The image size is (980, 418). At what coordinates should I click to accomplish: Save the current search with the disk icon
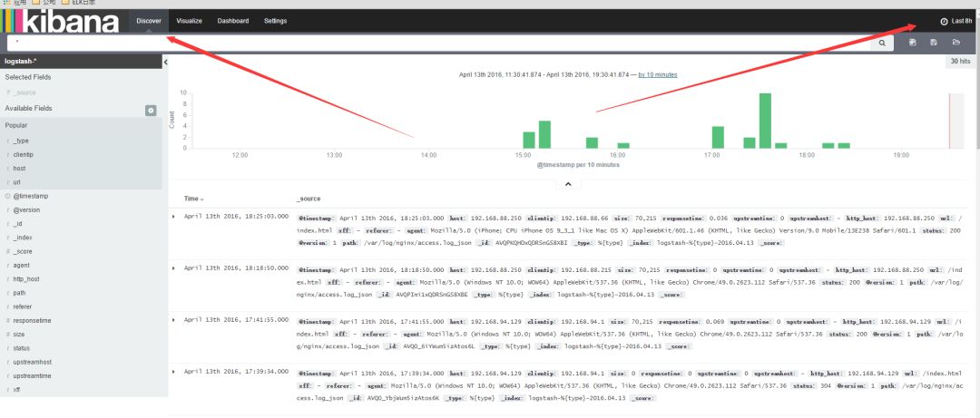(x=934, y=43)
